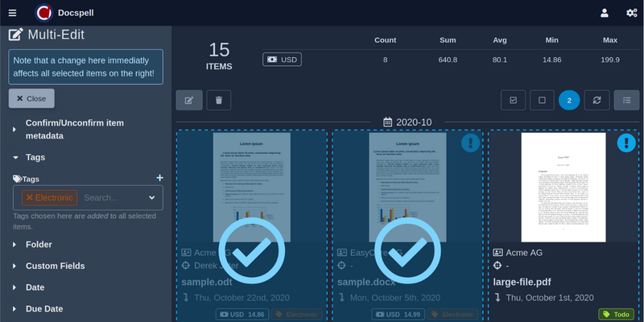Deselect the sample.docx item checkmark

click(407, 250)
